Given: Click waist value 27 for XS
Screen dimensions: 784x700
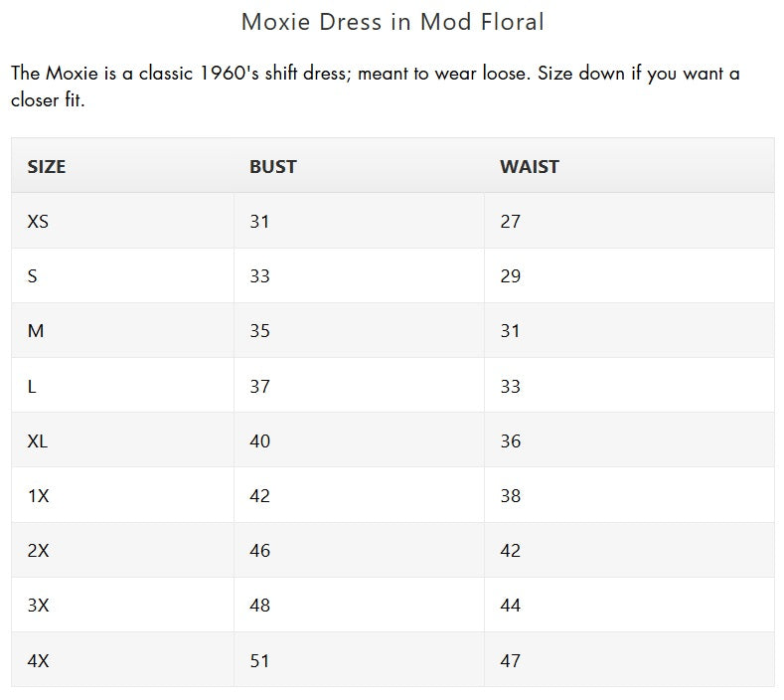Looking at the screenshot, I should [x=511, y=221].
